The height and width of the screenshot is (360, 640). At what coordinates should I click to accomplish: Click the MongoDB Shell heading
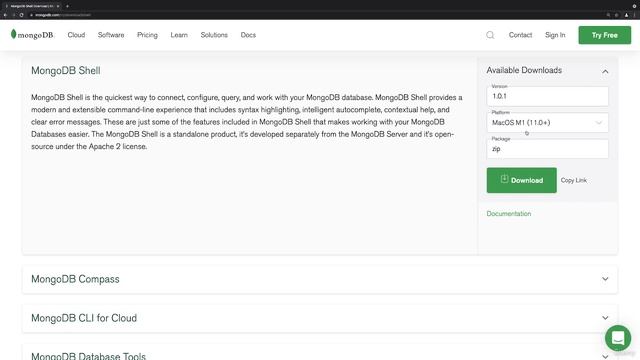coord(66,71)
